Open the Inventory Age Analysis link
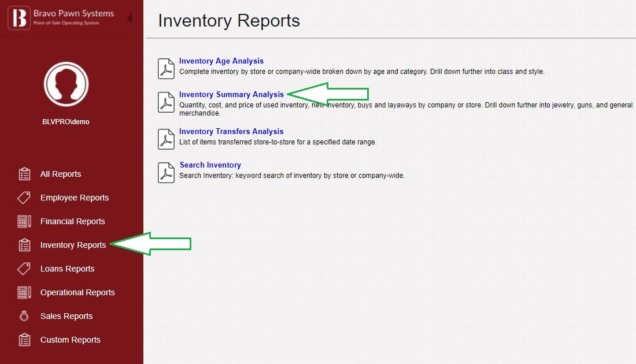Viewport: 636px width, 364px height. pos(221,61)
